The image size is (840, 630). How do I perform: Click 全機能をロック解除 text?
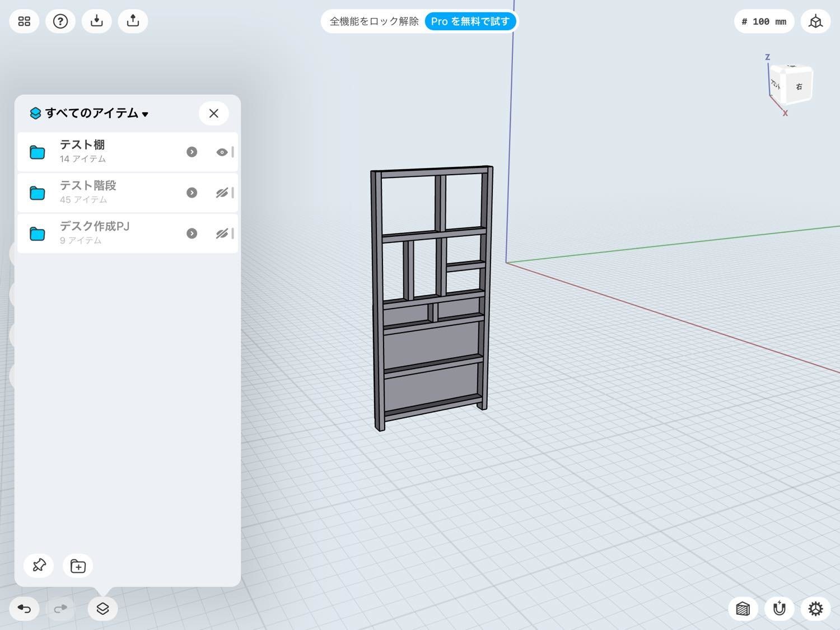point(374,21)
